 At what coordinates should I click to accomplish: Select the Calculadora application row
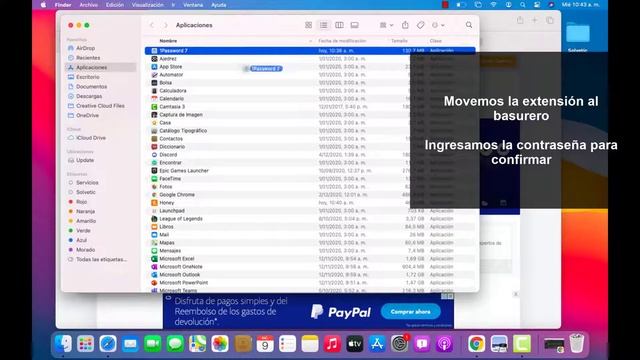coord(310,91)
